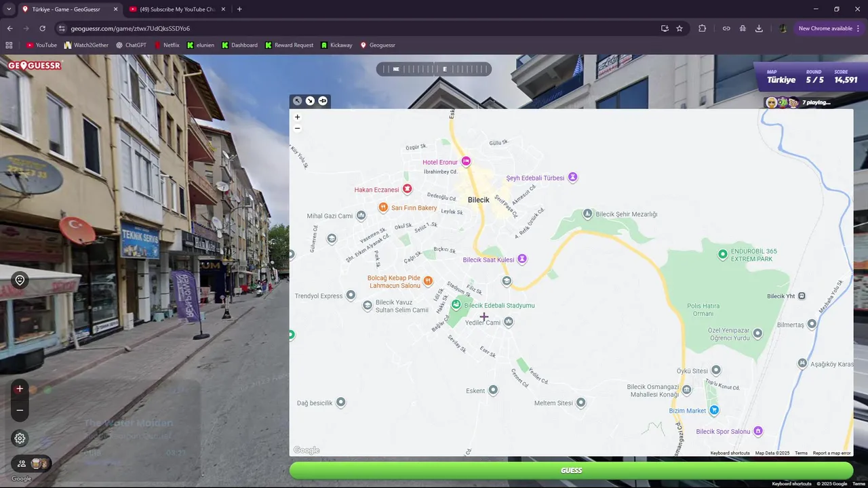
Task: Select Bilecik Osmangazi Mahallesi Konağı marker
Action: coord(686,390)
